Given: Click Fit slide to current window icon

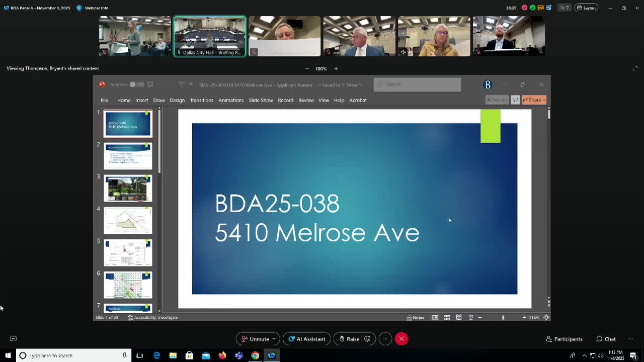Looking at the screenshot, I should pos(546,317).
